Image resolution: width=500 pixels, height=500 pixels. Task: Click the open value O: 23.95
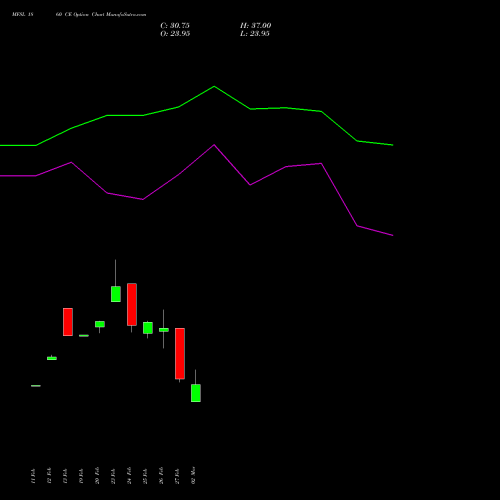coord(175,34)
